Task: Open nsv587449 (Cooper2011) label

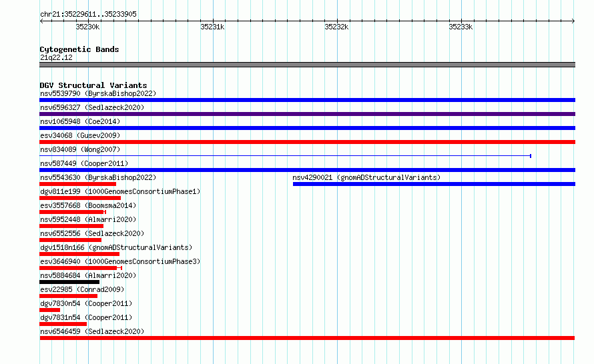Action: pos(84,163)
